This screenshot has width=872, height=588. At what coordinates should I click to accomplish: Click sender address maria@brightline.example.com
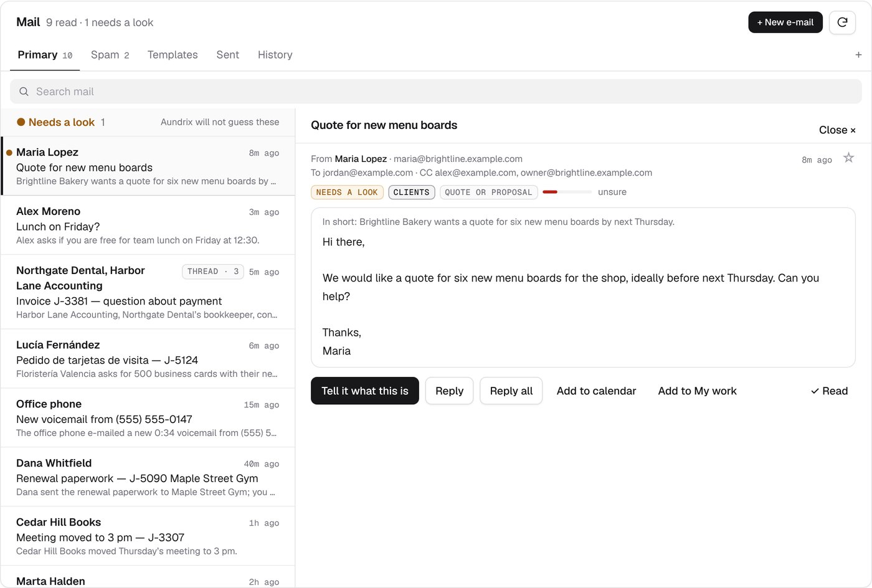click(x=458, y=159)
